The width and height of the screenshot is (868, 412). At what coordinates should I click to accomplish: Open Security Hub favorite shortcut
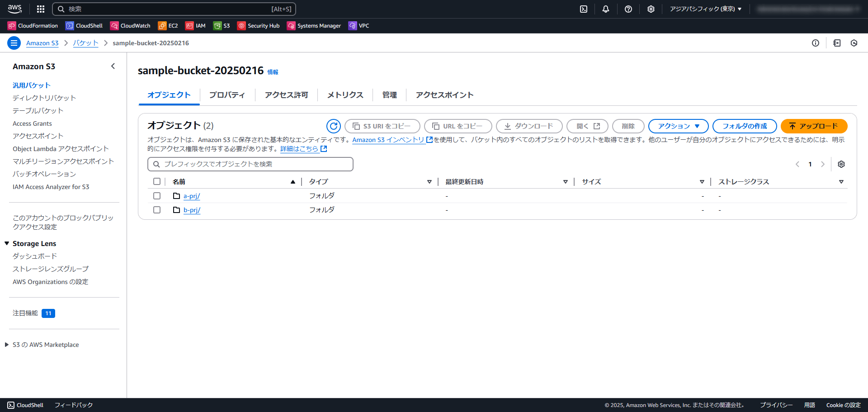point(259,26)
